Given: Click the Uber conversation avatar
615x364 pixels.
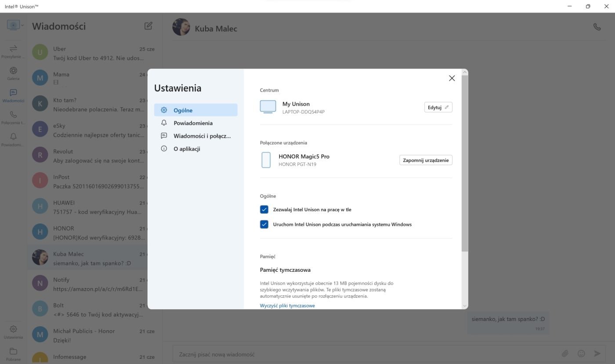Looking at the screenshot, I should 40,52.
